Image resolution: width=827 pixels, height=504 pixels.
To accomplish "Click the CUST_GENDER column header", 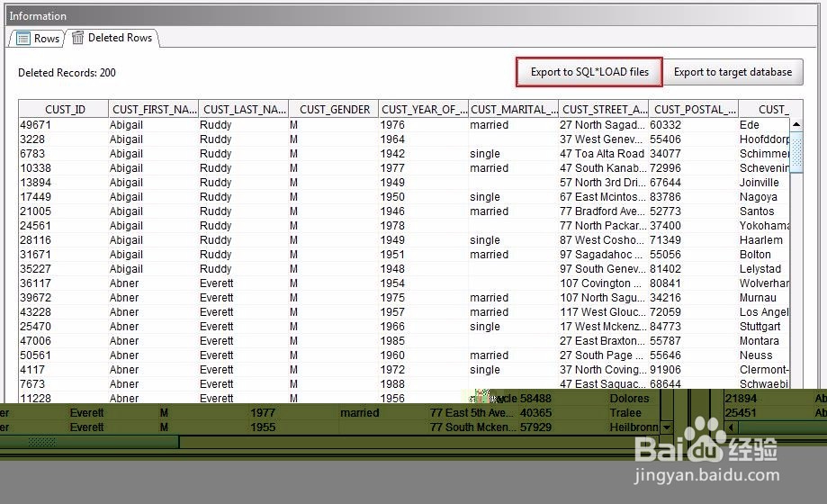I will (334, 109).
